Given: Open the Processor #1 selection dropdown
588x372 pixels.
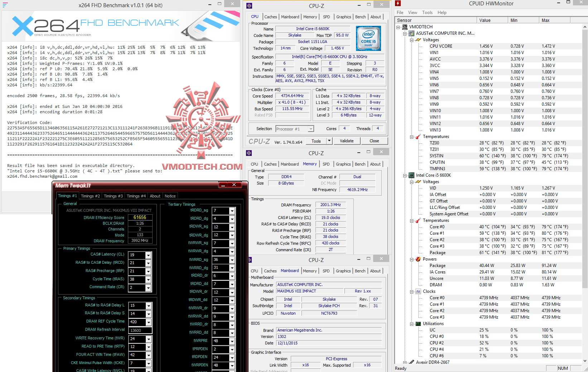Looking at the screenshot, I should tap(310, 129).
